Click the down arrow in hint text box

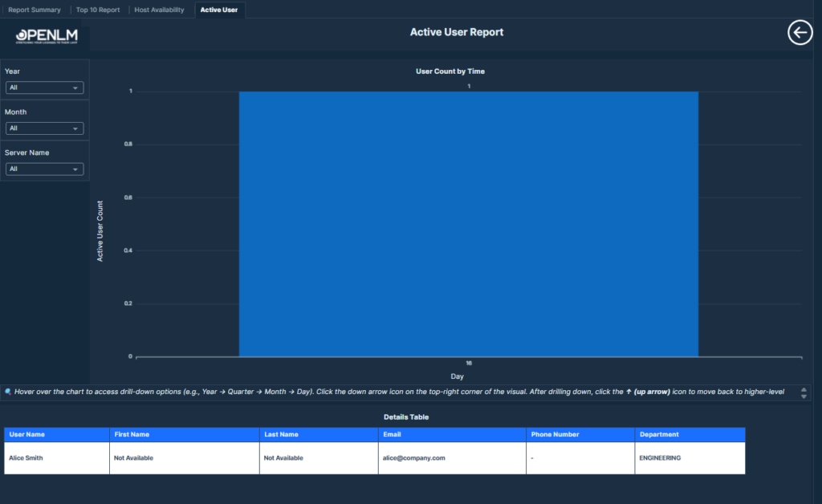coord(804,396)
